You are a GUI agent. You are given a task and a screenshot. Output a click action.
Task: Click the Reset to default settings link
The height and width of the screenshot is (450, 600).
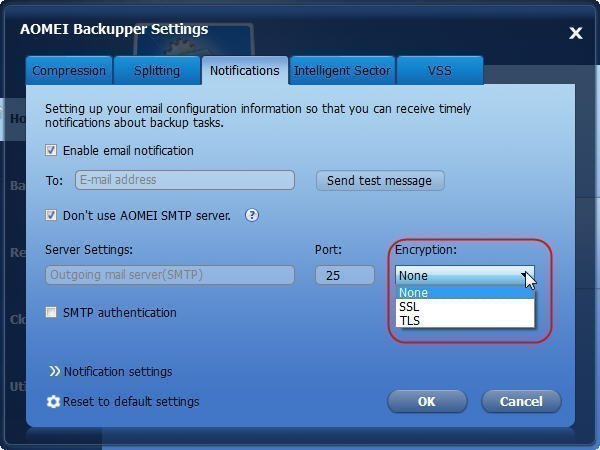pyautogui.click(x=131, y=401)
